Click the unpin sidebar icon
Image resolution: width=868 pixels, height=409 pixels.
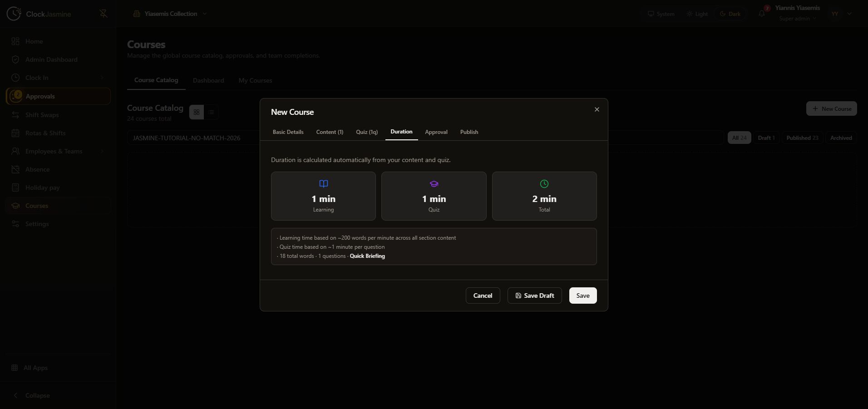tap(104, 14)
